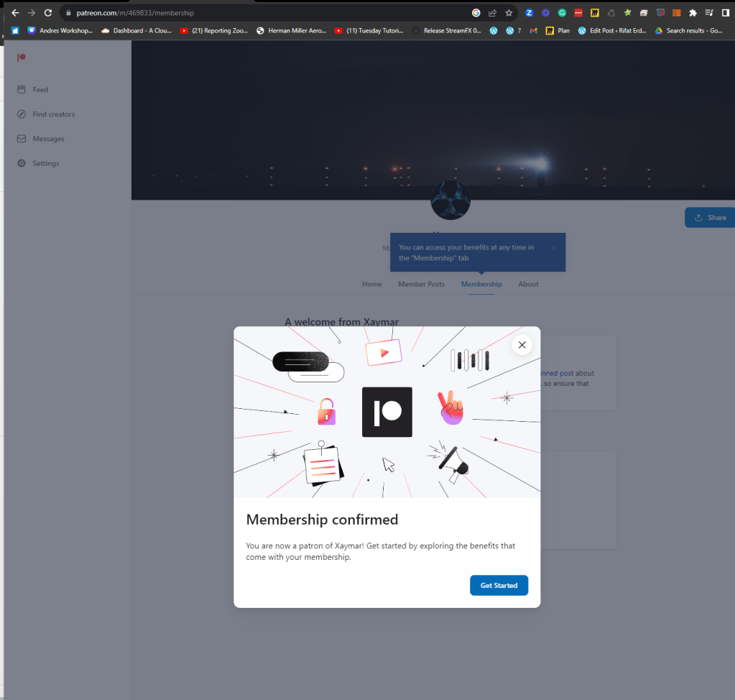735x700 pixels.
Task: Open the Extensions puzzle piece menu
Action: (x=693, y=13)
